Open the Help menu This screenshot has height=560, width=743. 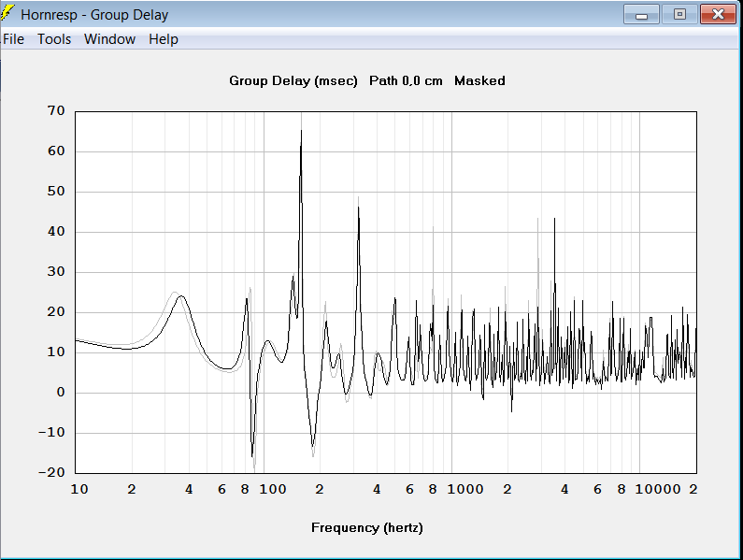[164, 39]
